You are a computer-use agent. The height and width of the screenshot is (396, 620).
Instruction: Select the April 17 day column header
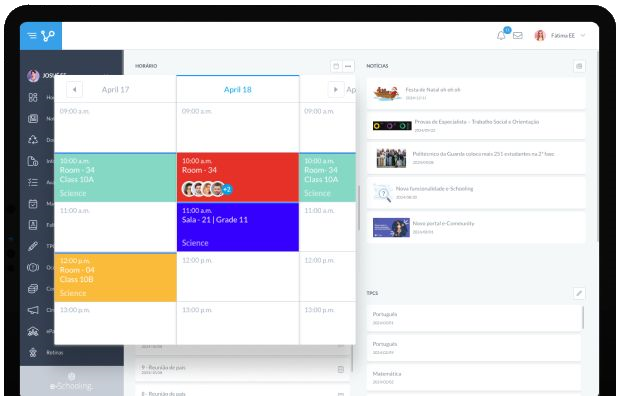click(x=115, y=89)
